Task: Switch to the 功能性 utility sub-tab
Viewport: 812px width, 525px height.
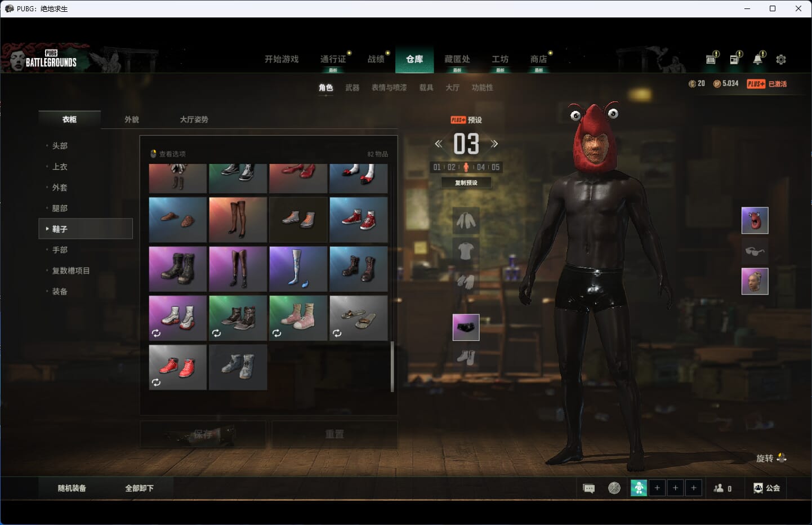Action: (x=483, y=87)
